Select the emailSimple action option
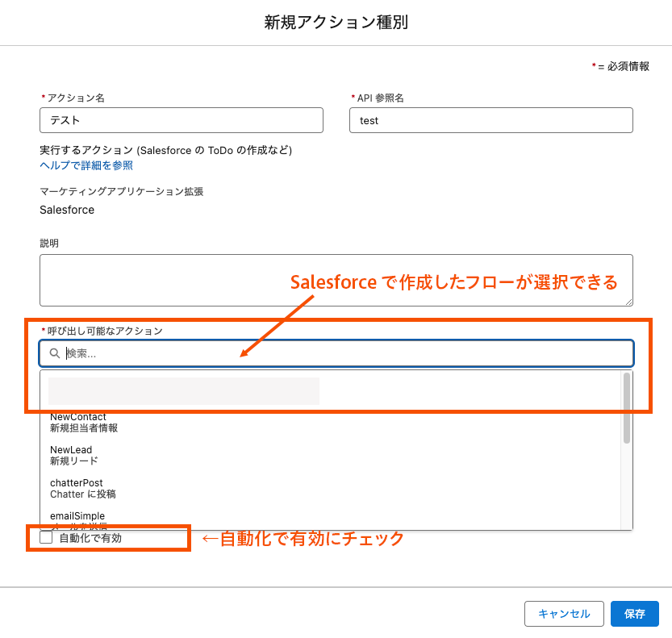This screenshot has width=672, height=638. tap(77, 517)
